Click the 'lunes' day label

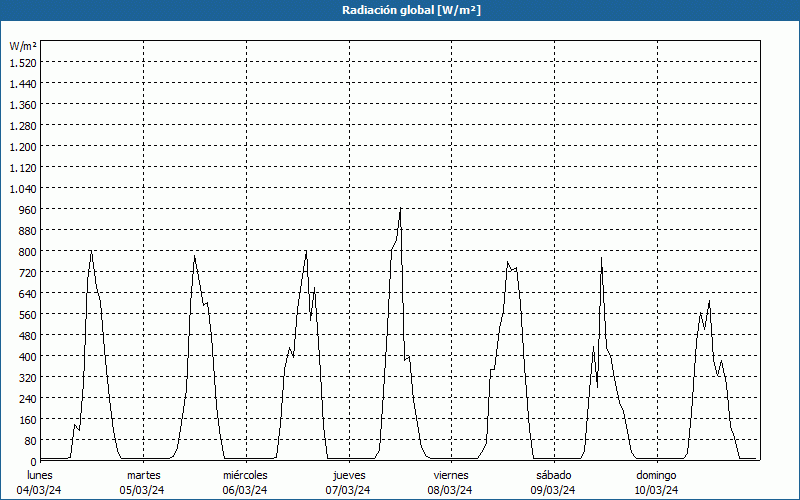click(40, 475)
